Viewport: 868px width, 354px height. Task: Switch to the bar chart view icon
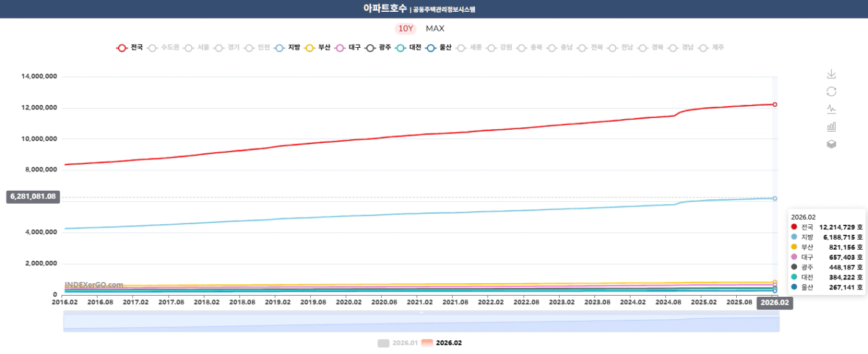pos(831,127)
